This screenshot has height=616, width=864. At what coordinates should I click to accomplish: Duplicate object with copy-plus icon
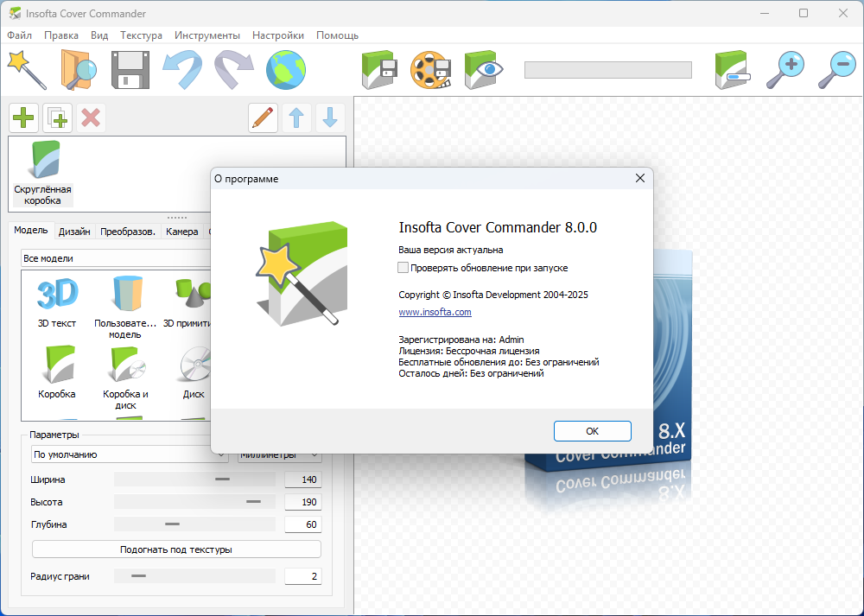click(x=57, y=117)
